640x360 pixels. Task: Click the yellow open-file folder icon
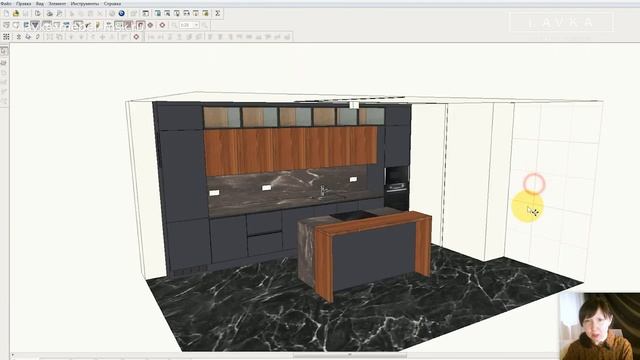tap(16, 13)
